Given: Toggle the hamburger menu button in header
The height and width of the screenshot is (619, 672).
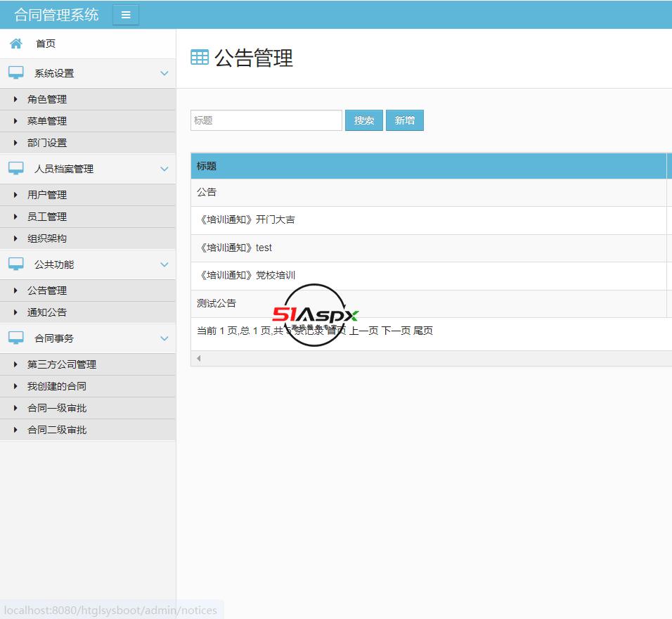Looking at the screenshot, I should coord(126,15).
